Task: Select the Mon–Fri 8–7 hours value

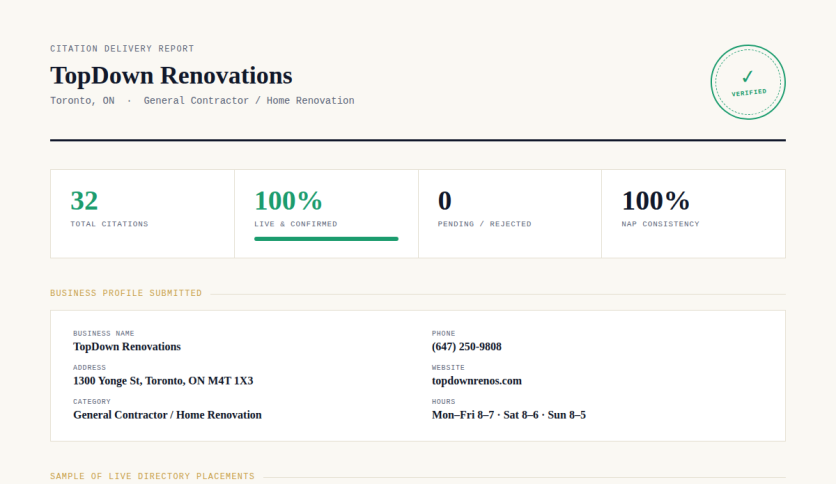Action: point(509,415)
